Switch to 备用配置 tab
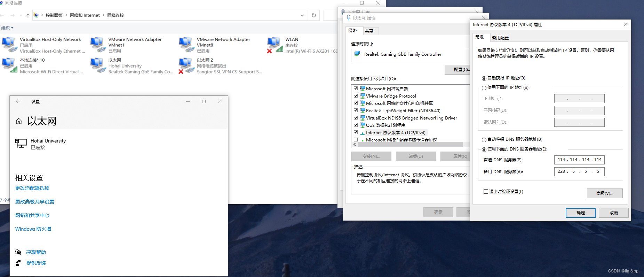644x277 pixels. click(500, 38)
